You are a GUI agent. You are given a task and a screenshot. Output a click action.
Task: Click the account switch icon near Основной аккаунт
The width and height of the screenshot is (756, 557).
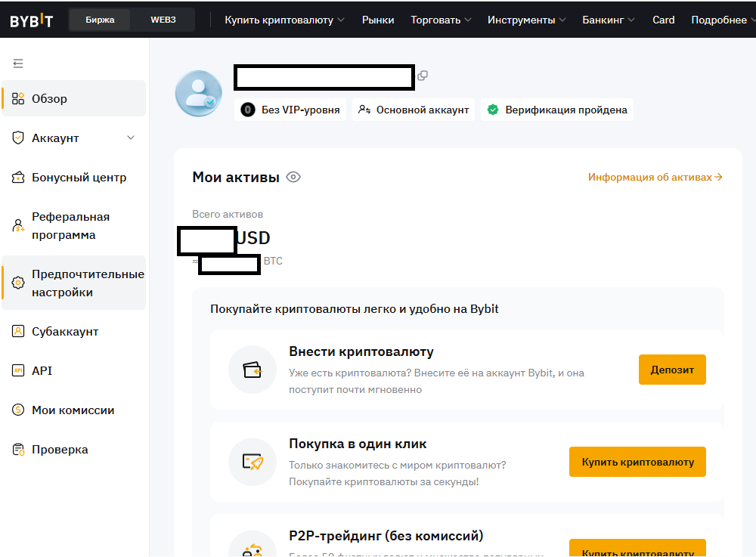364,110
